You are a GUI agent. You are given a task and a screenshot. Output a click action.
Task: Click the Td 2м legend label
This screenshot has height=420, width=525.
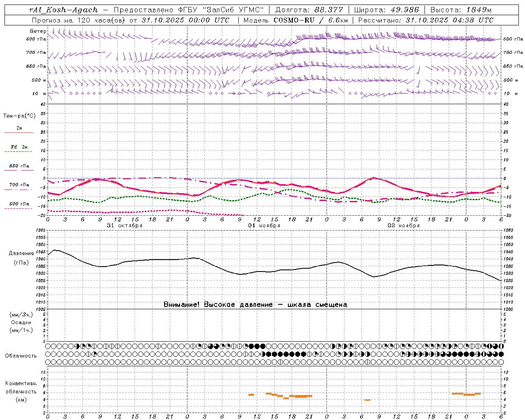tap(19, 147)
